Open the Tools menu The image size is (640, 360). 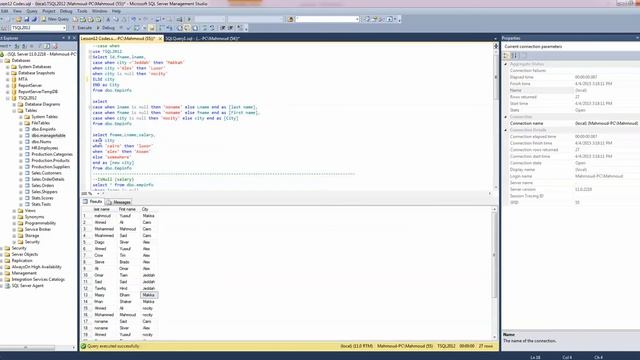tap(82, 11)
